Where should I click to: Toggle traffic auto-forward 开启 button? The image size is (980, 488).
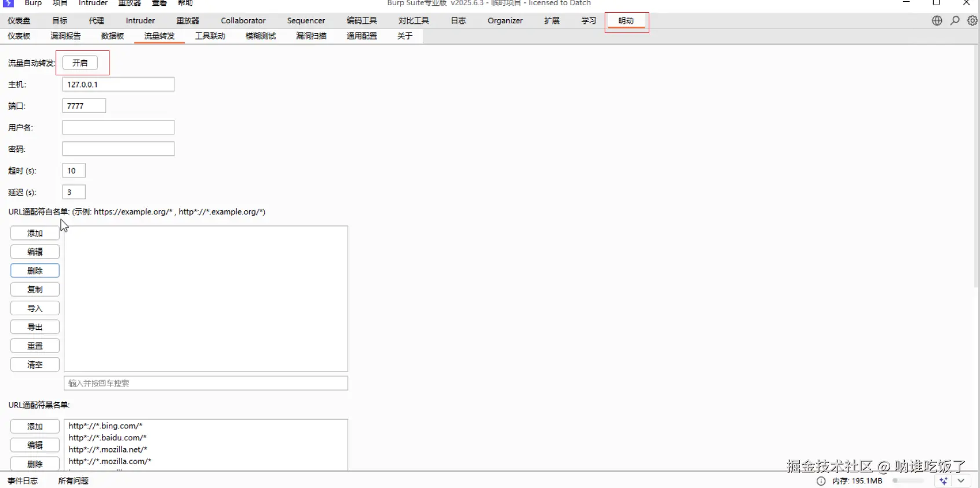point(80,63)
